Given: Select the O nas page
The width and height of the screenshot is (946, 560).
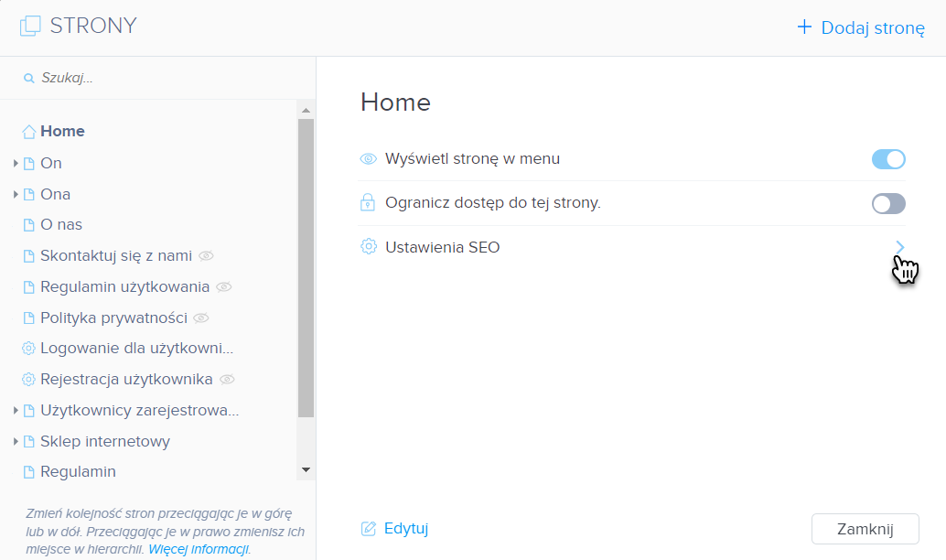Looking at the screenshot, I should pyautogui.click(x=61, y=225).
